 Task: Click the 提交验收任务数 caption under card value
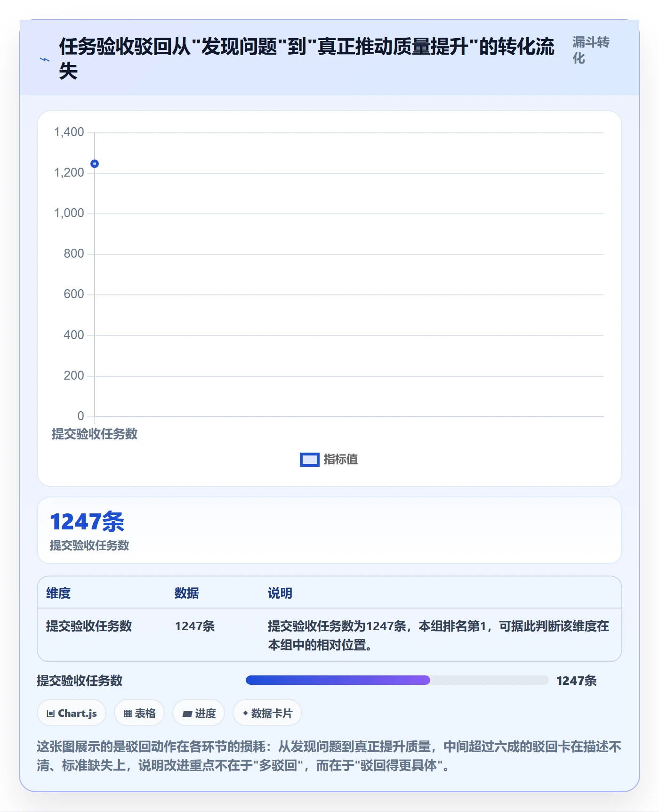[89, 545]
